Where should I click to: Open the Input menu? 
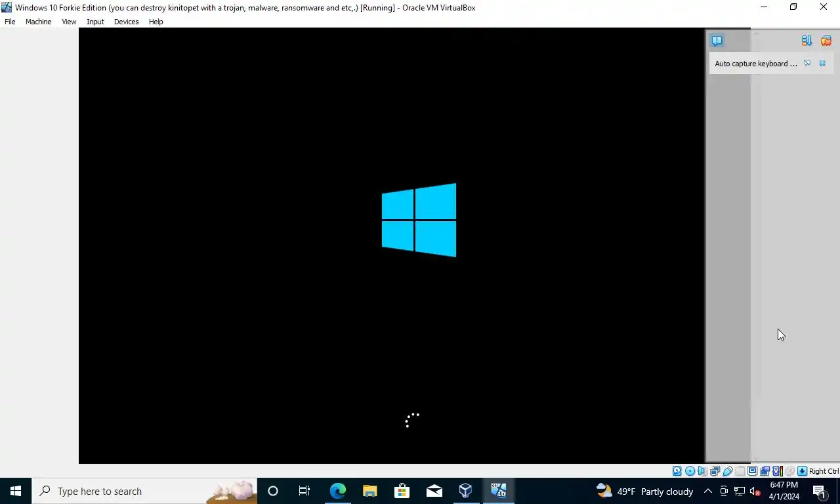(x=95, y=22)
